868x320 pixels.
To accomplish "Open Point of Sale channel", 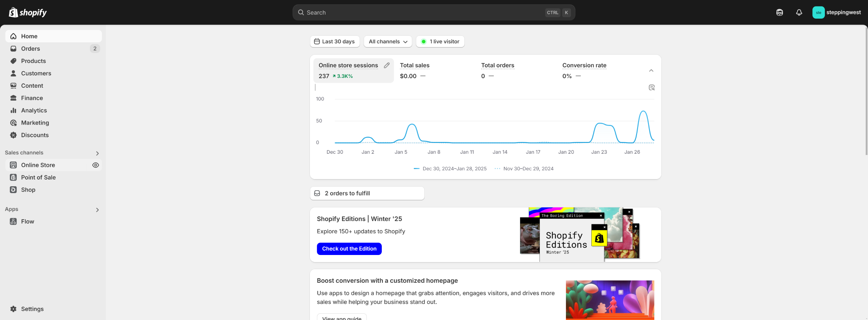I will (x=54, y=177).
